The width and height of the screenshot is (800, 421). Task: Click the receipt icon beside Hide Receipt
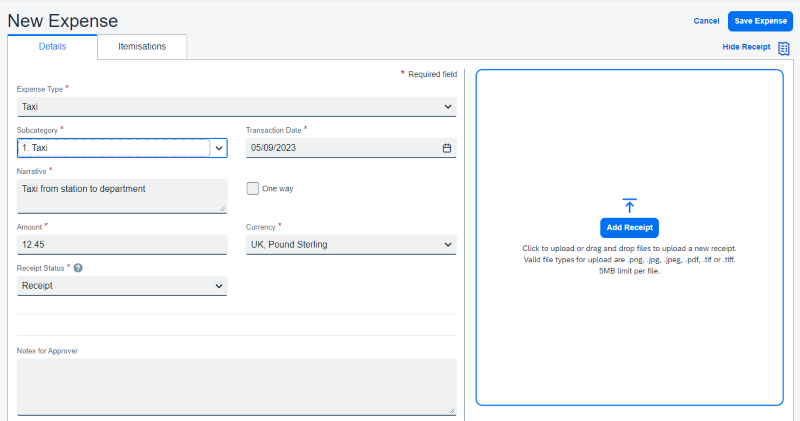[784, 47]
